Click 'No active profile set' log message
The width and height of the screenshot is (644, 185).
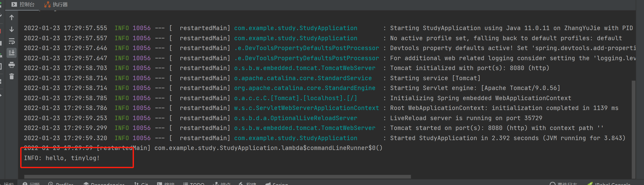(x=506, y=38)
